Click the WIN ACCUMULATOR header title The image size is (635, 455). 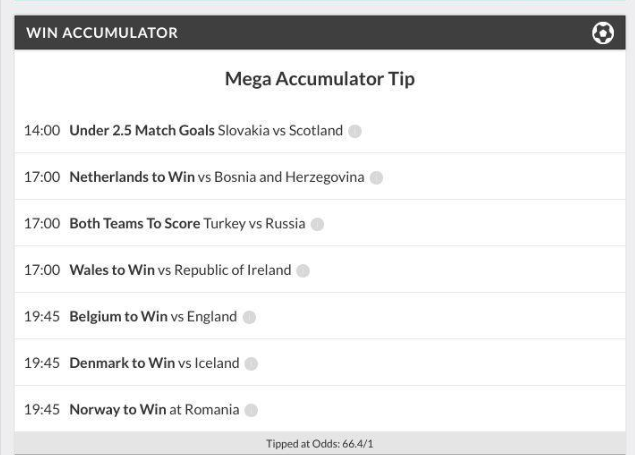[102, 33]
